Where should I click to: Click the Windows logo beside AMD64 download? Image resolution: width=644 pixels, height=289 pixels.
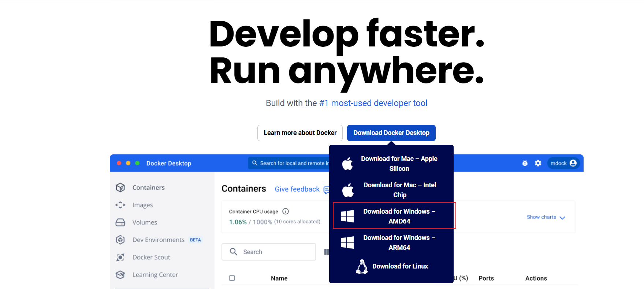(347, 216)
